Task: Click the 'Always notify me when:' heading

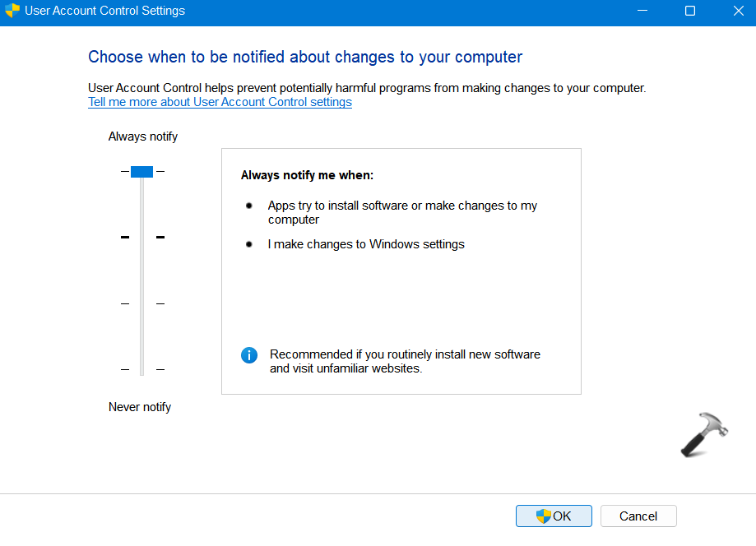Action: coord(307,175)
